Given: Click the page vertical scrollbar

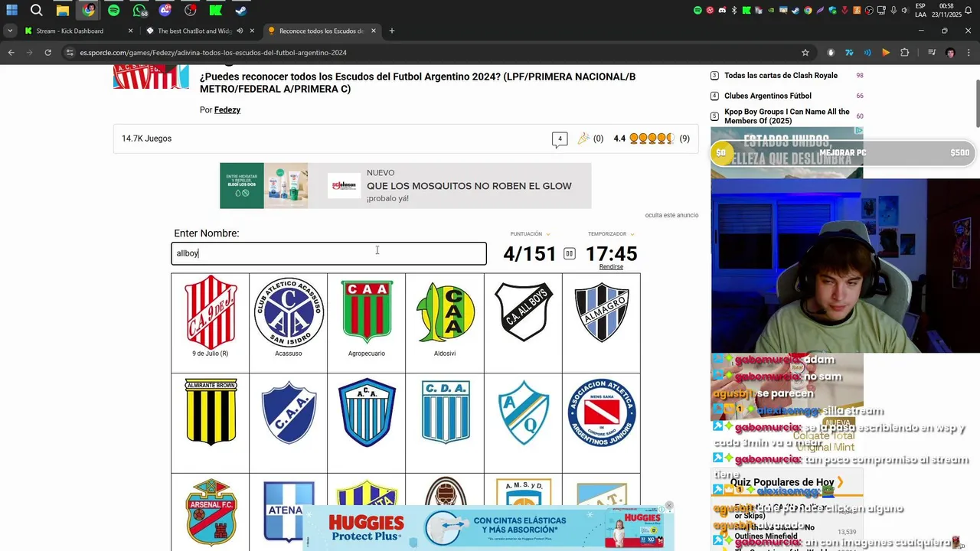Looking at the screenshot, I should point(976,103).
